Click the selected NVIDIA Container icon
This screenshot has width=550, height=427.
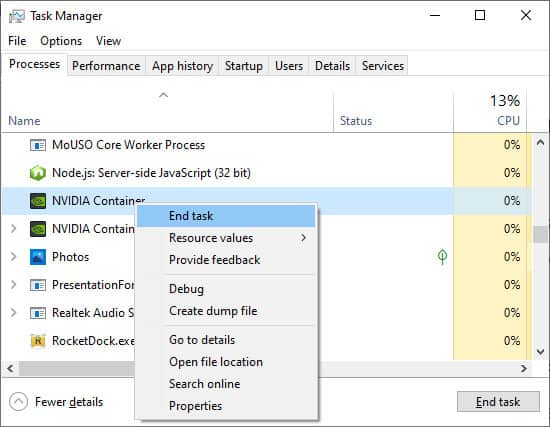tap(38, 201)
